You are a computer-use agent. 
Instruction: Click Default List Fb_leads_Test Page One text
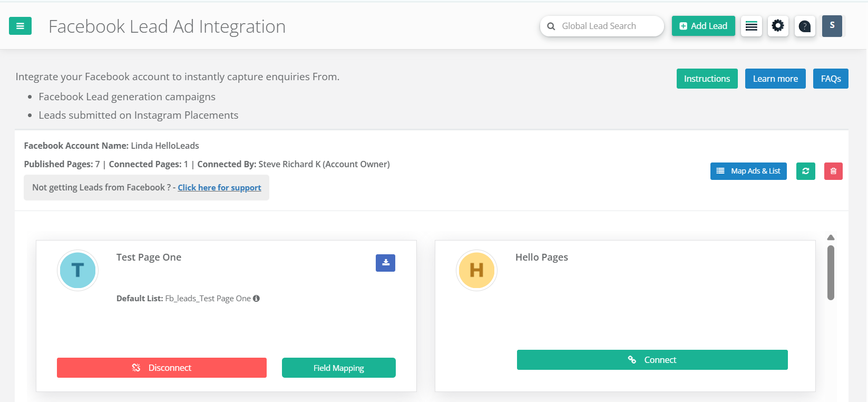point(183,299)
